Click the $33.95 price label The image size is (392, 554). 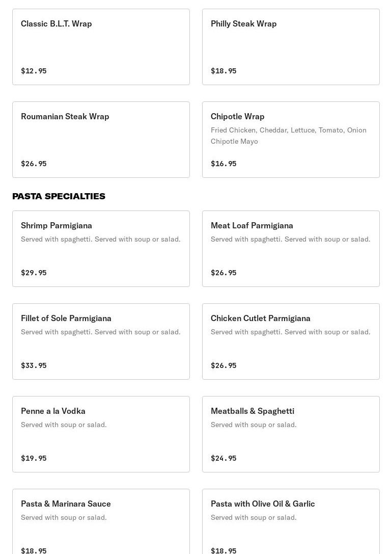click(34, 365)
